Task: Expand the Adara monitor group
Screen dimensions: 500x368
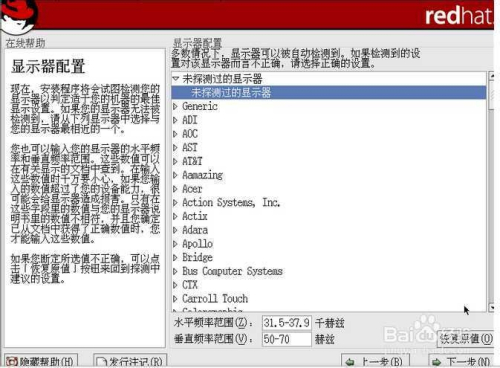Action: pos(175,230)
